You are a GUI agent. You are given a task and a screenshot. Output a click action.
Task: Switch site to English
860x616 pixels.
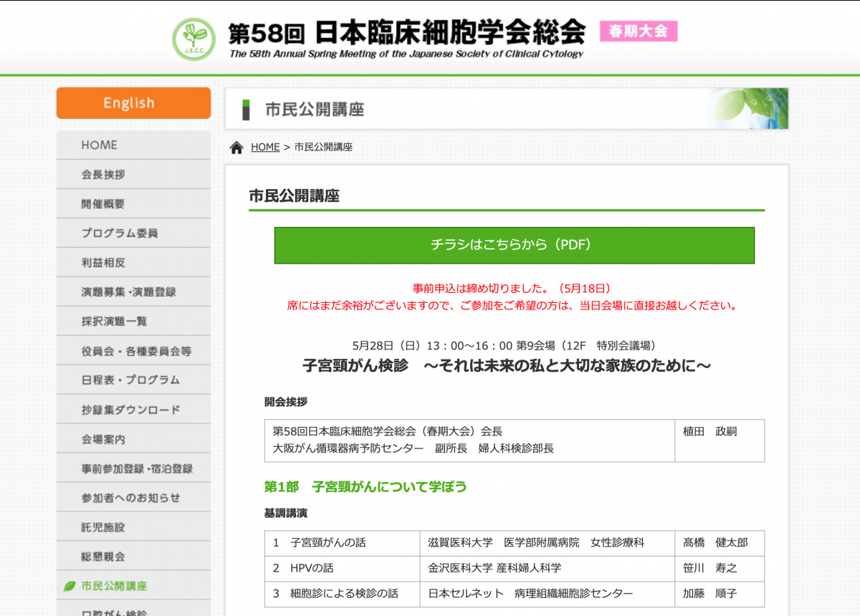tap(133, 103)
